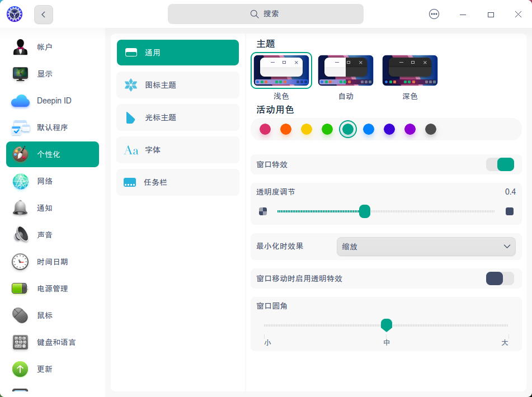Open the 更新 (Update) settings section
The width and height of the screenshot is (532, 397).
click(x=53, y=369)
